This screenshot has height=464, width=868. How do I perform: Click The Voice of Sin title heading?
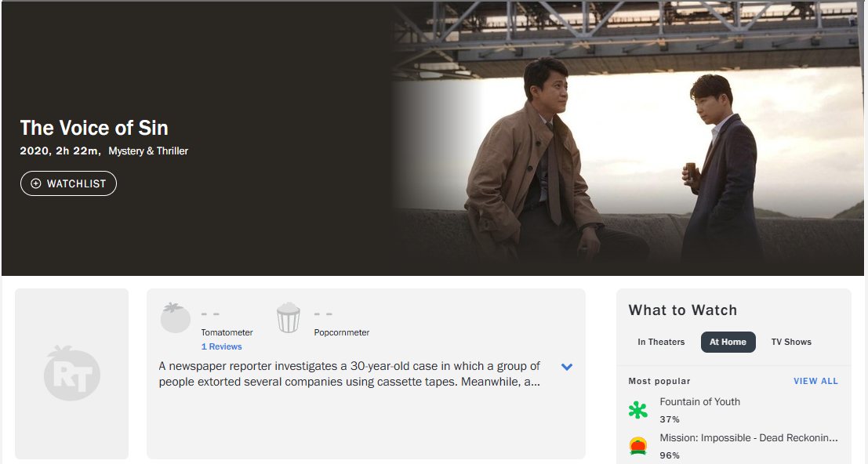(94, 128)
